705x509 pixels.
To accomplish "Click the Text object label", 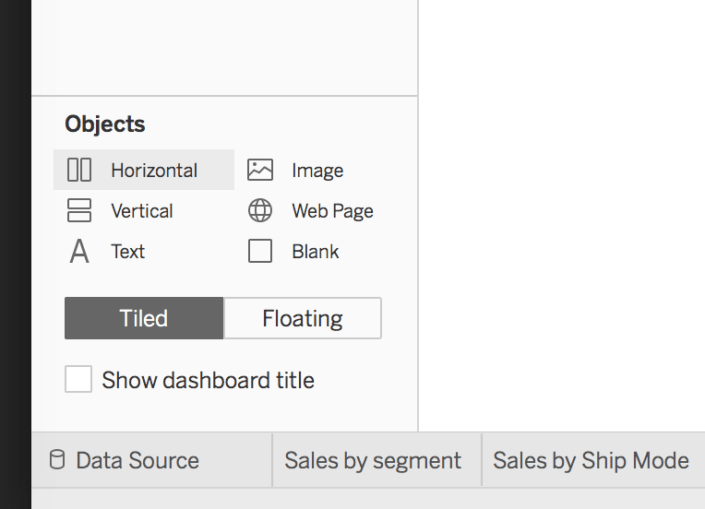I will pos(128,252).
